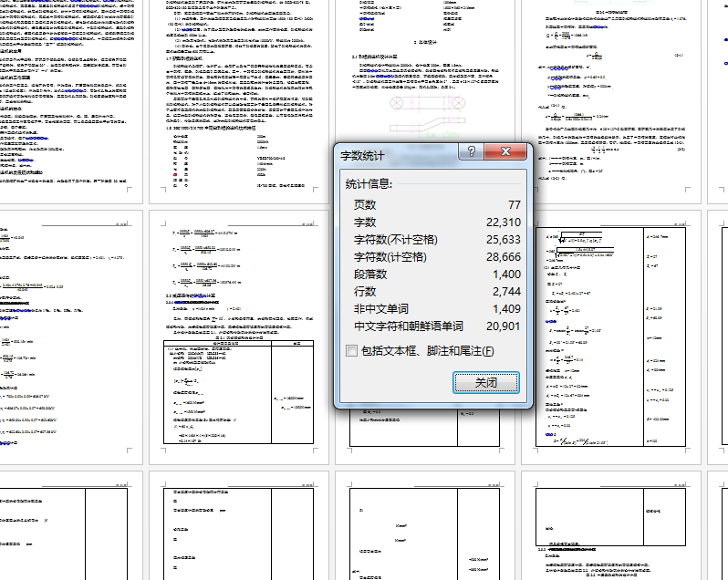Click 字符数(不计空格) value 25,633
The height and width of the screenshot is (580, 728).
pos(504,240)
